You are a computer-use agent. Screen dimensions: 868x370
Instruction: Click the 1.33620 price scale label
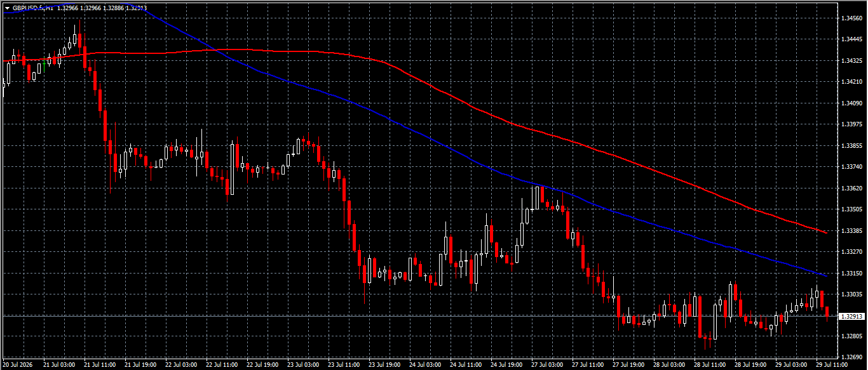851,188
